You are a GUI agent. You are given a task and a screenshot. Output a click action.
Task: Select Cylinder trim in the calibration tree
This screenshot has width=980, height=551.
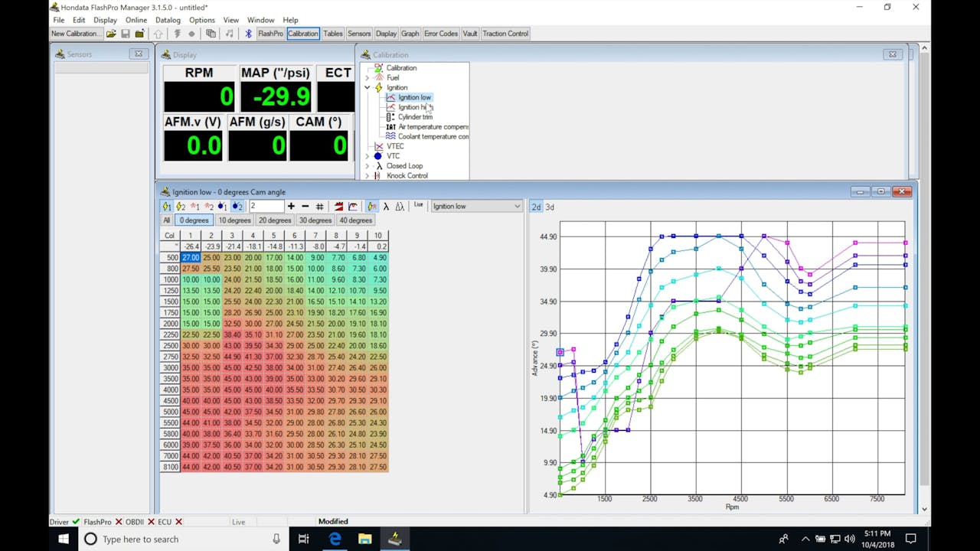(414, 116)
